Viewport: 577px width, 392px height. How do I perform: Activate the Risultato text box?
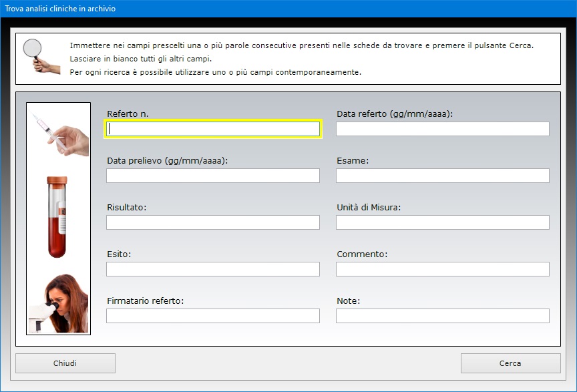213,222
